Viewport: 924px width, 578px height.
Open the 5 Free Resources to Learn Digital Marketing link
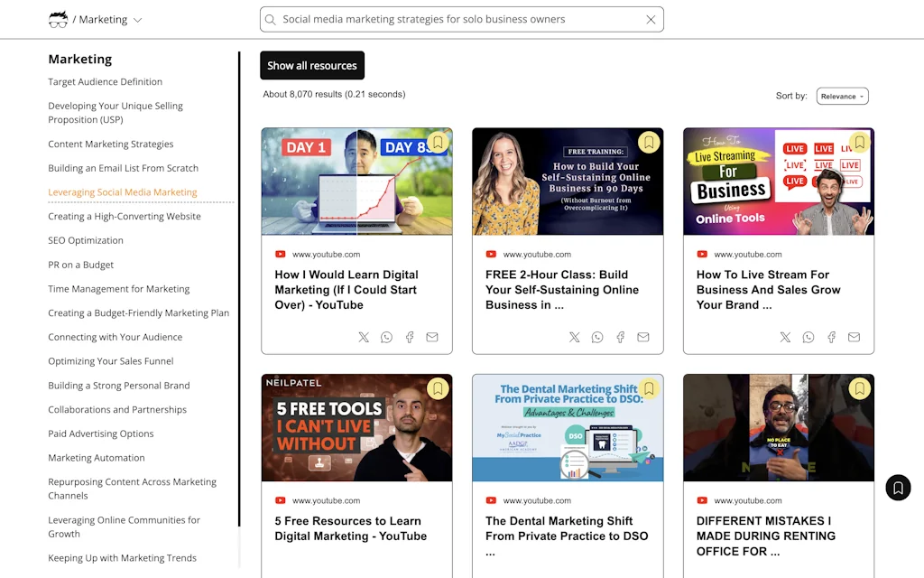[x=347, y=528]
